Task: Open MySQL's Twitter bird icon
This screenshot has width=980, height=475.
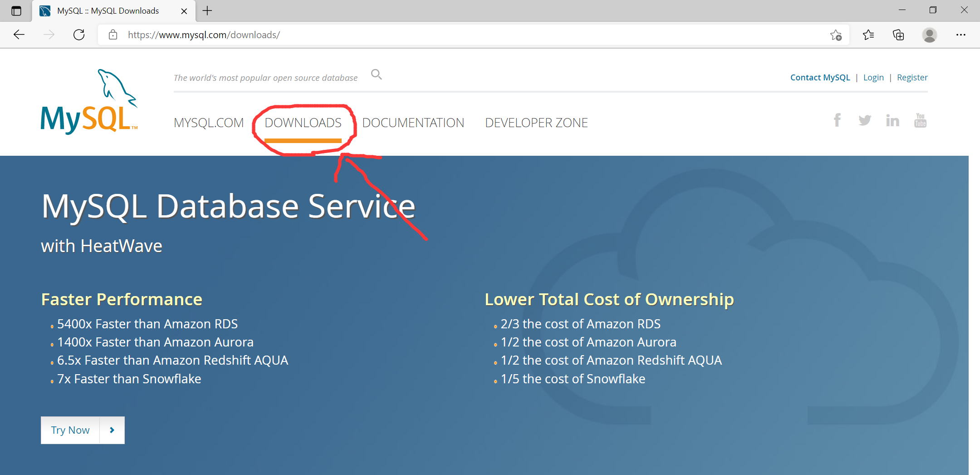Action: click(x=865, y=120)
